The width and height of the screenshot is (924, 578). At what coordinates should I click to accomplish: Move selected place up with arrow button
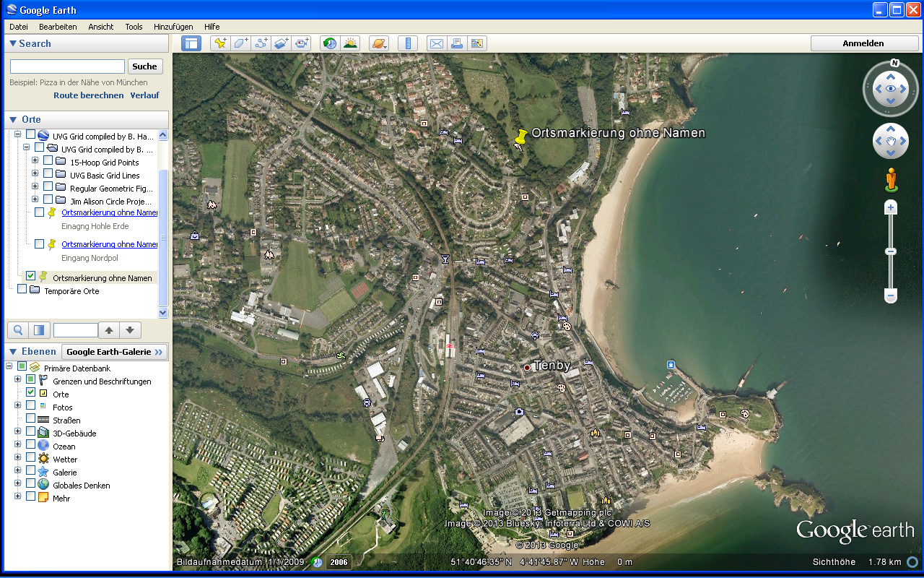click(x=109, y=330)
